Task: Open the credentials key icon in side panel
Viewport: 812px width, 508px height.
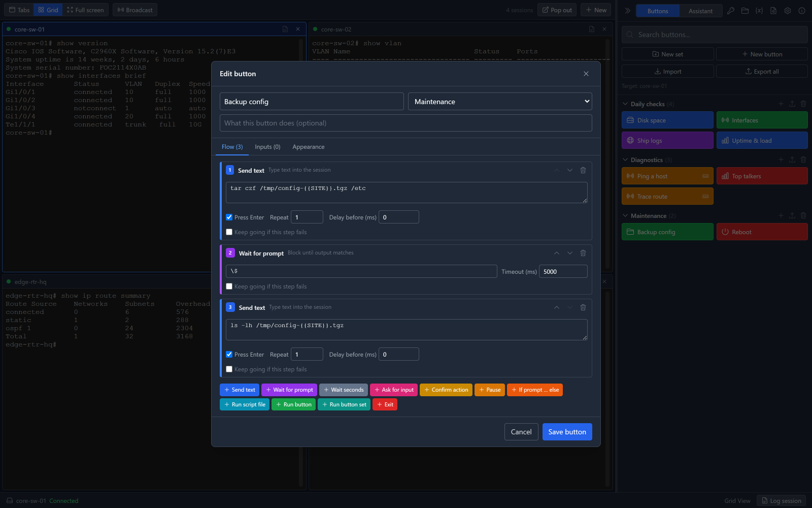Action: pos(731,11)
